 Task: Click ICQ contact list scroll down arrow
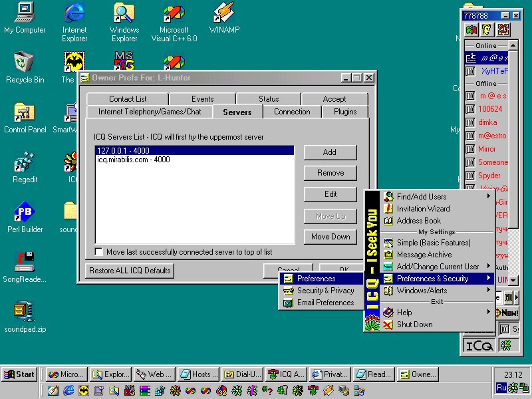click(513, 280)
